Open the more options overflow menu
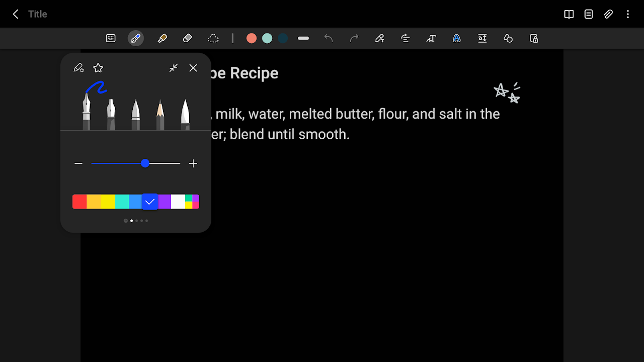 coord(628,14)
